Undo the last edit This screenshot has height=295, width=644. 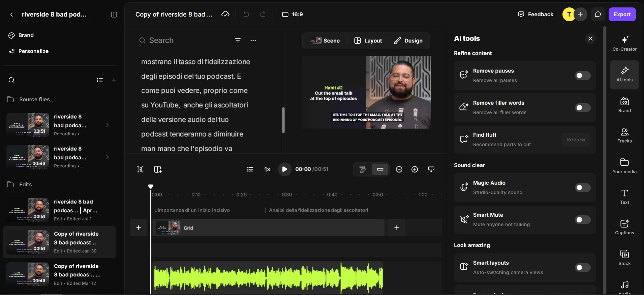tap(246, 14)
